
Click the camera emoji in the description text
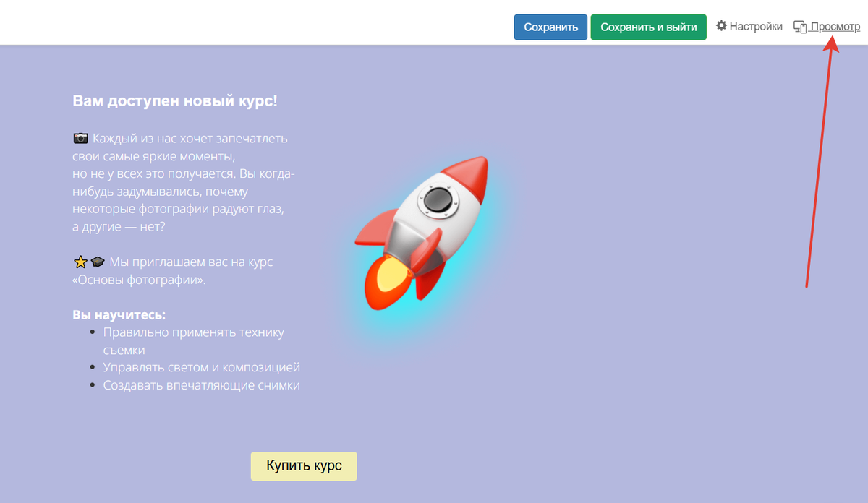point(80,137)
